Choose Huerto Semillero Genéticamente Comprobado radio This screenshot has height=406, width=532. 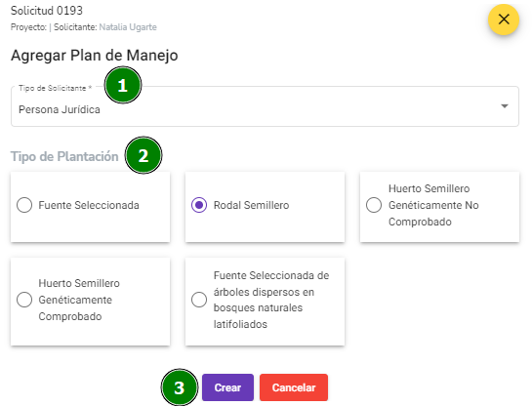[24, 300]
